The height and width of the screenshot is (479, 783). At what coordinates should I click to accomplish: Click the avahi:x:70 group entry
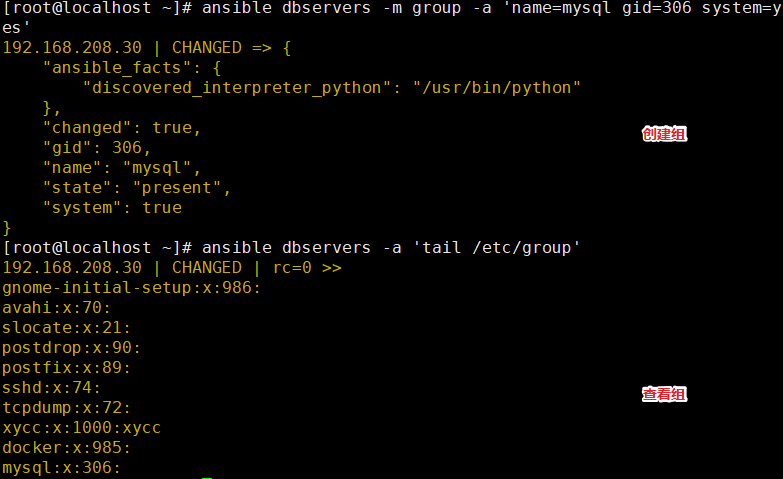point(56,308)
